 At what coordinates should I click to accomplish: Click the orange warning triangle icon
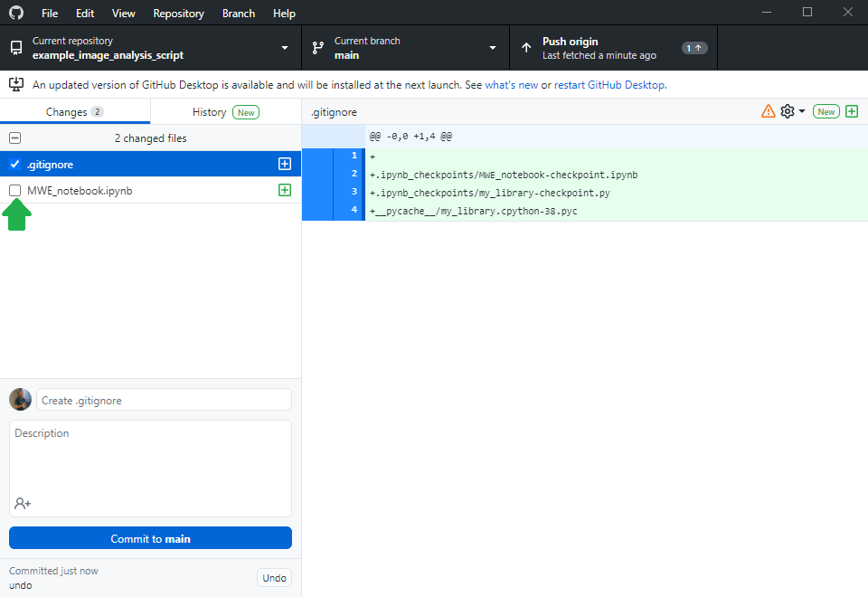[x=769, y=111]
